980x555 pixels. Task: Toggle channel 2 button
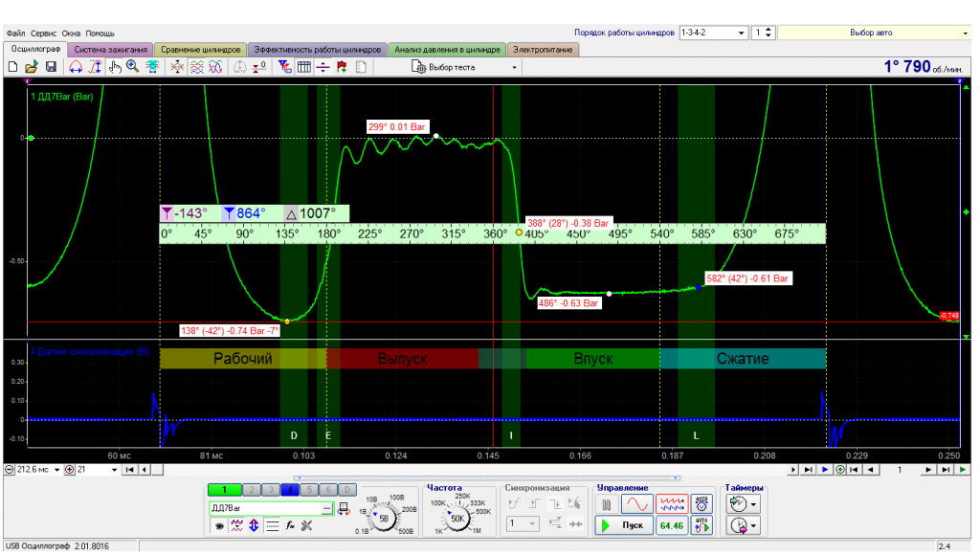(x=252, y=490)
